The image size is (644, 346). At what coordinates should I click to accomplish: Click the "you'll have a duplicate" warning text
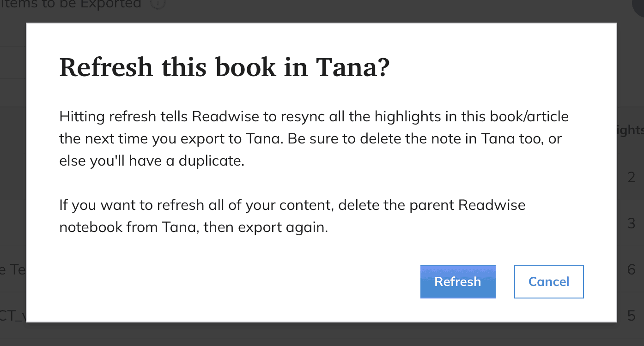[x=152, y=161]
